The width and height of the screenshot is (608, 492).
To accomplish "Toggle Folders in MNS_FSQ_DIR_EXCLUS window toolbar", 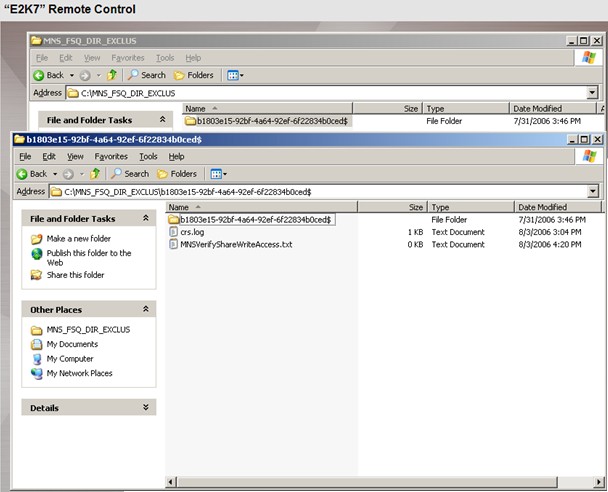I will pyautogui.click(x=193, y=75).
